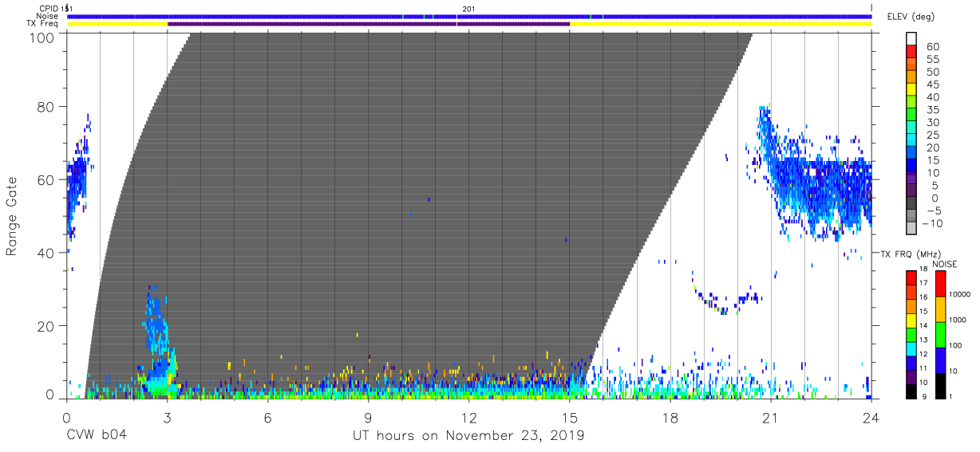
Task: Click the red top block of TX FRQ colorbar
Action: (911, 278)
